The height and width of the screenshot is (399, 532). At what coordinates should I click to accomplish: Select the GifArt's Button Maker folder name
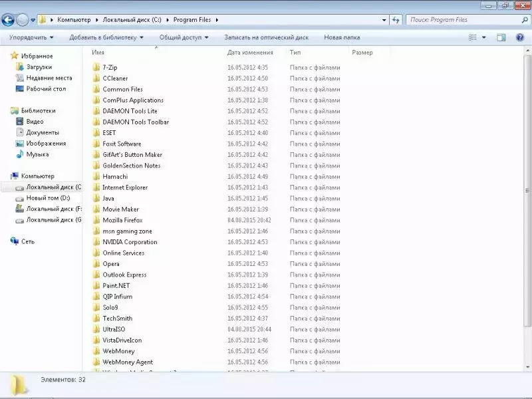tap(132, 154)
